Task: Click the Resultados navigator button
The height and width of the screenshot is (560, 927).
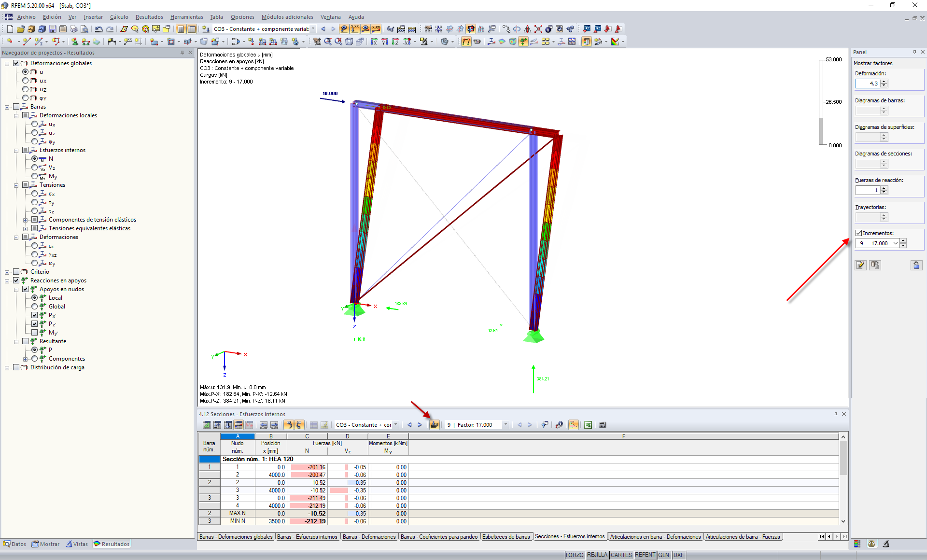Action: pos(112,544)
